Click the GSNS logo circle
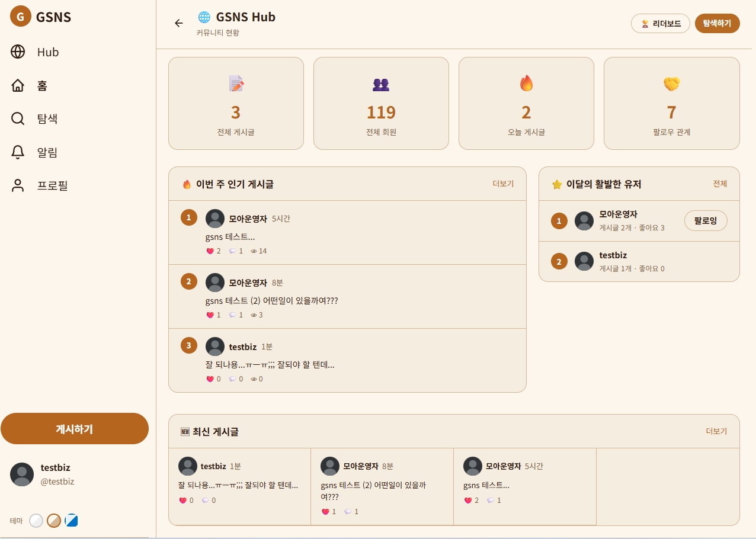Image resolution: width=756 pixels, height=539 pixels. pos(20,17)
